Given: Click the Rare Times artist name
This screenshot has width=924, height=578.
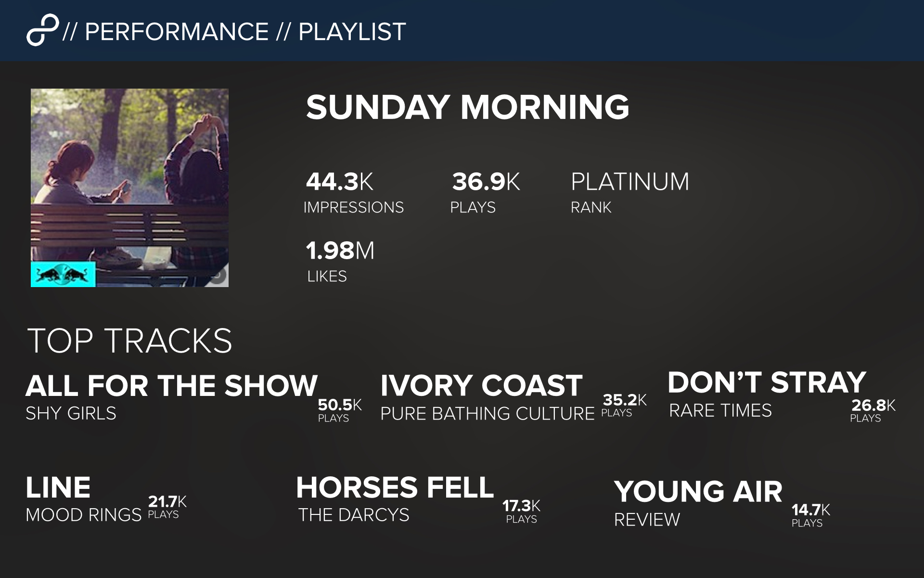Looking at the screenshot, I should click(720, 410).
